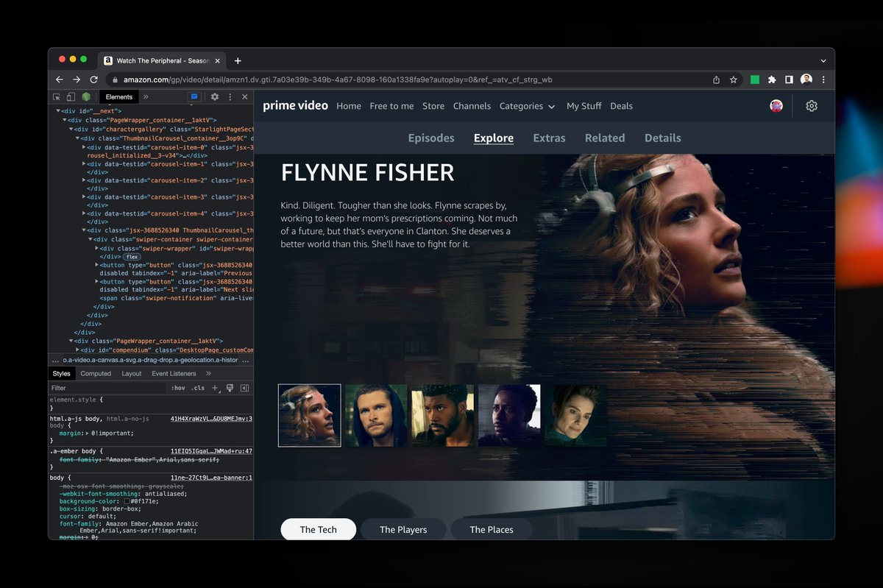Go to Home in Prime Video nav

tap(349, 106)
